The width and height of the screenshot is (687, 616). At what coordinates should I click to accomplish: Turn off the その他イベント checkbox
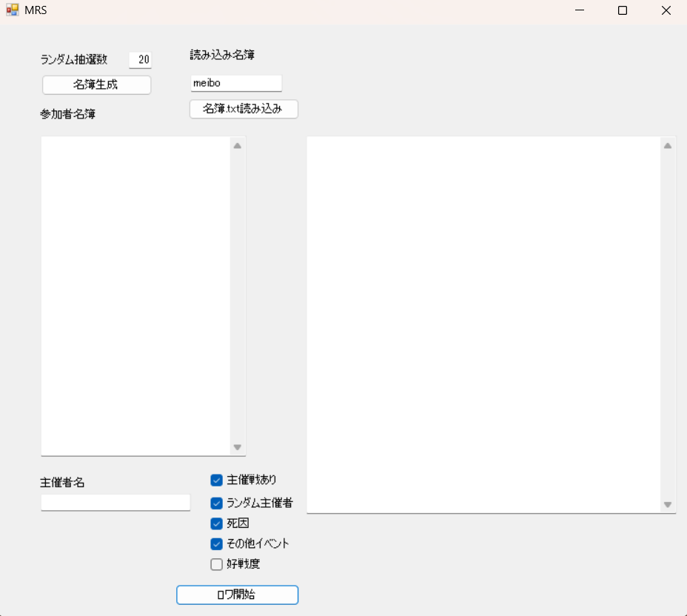coord(217,543)
